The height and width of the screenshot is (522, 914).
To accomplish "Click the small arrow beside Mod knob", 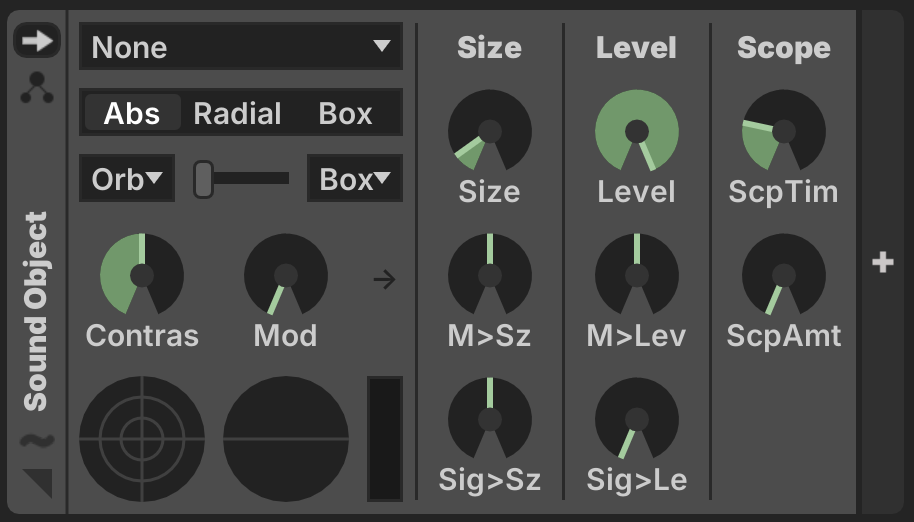I will [384, 280].
